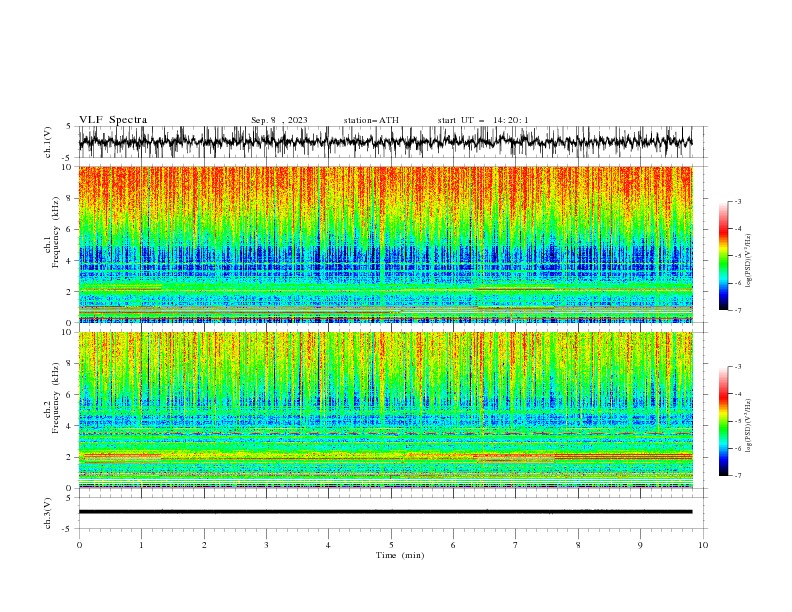The width and height of the screenshot is (792, 612).
Task: Click the "VLF Spectra" title text
Action: tap(113, 120)
